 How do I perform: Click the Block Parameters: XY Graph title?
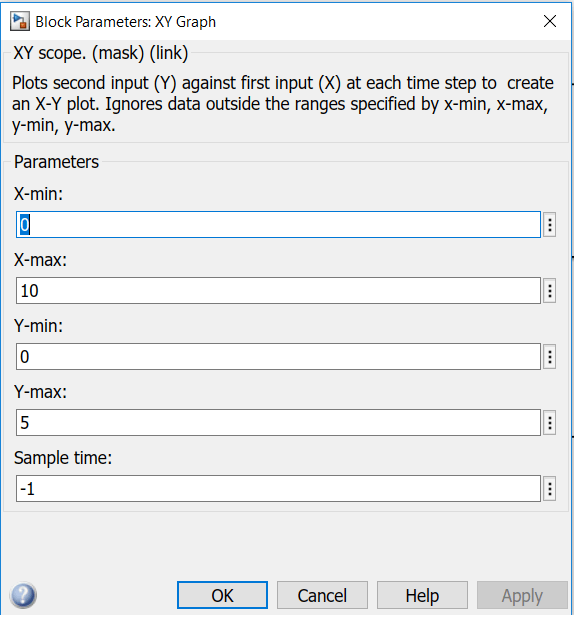(x=126, y=22)
